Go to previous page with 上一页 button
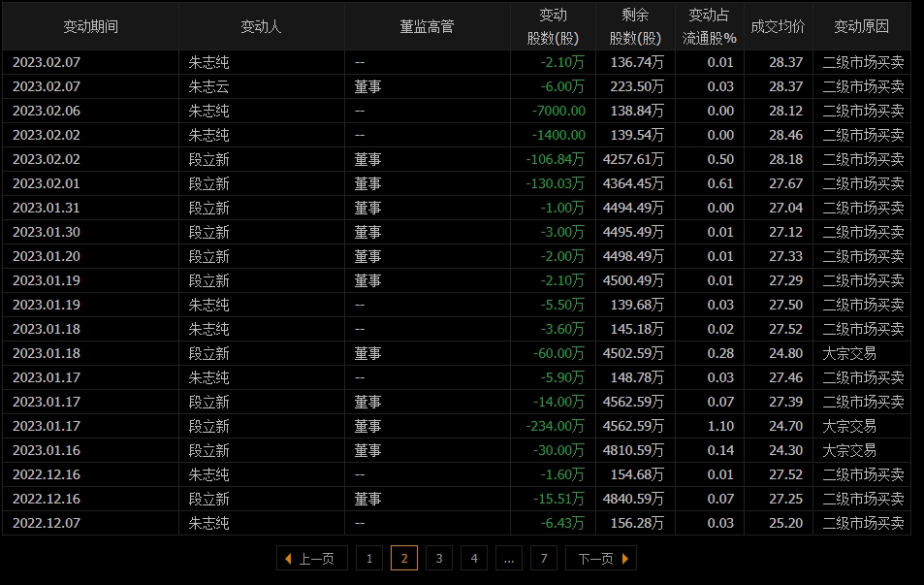This screenshot has height=585, width=924. 312,559
